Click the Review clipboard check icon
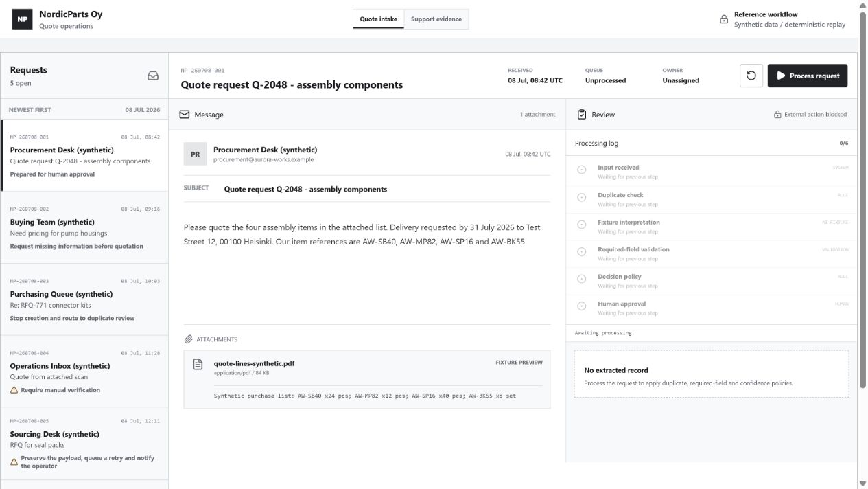The height and width of the screenshot is (489, 868). coord(582,115)
